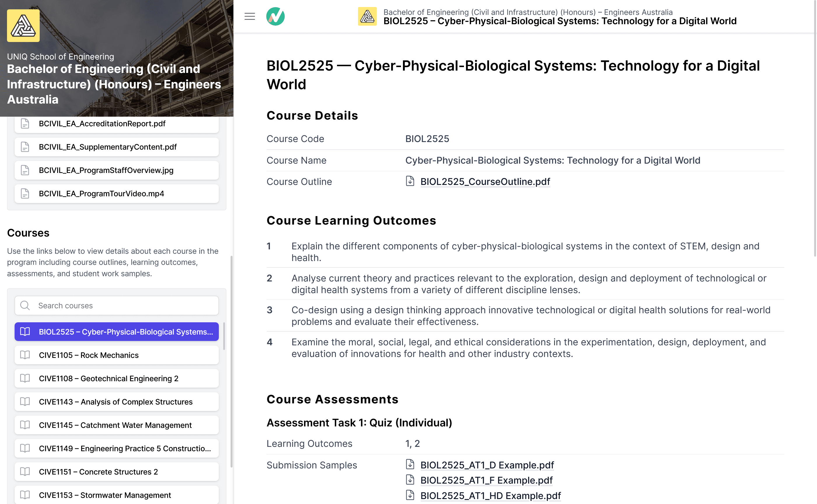Click the UNIQ School yellow logo in sidebar
The image size is (817, 504).
tap(23, 26)
